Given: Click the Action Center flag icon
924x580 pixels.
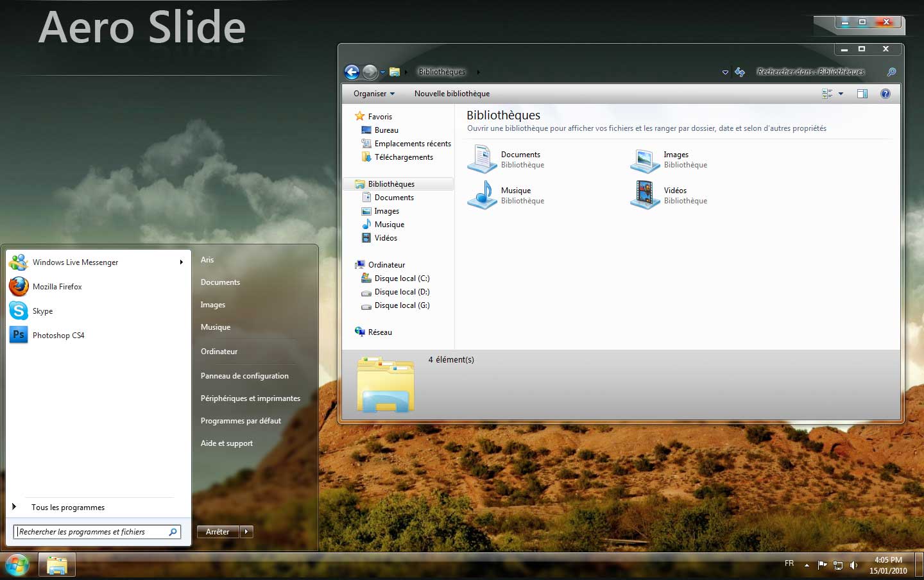Looking at the screenshot, I should tap(823, 565).
